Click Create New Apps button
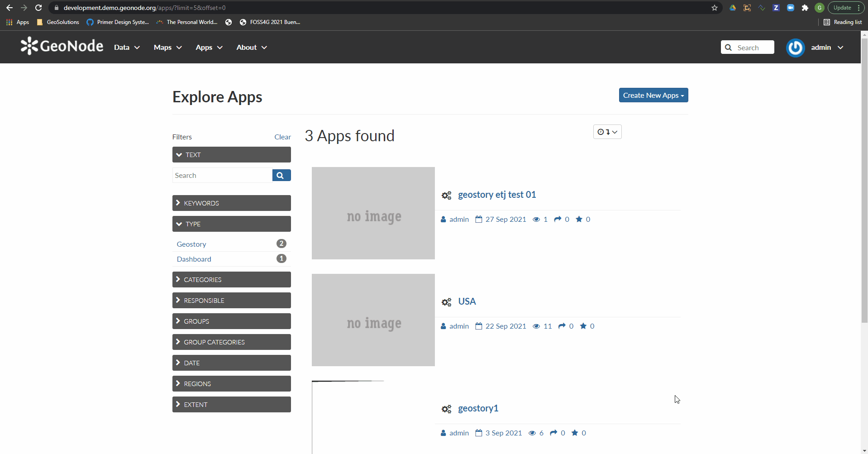868x454 pixels. click(653, 95)
